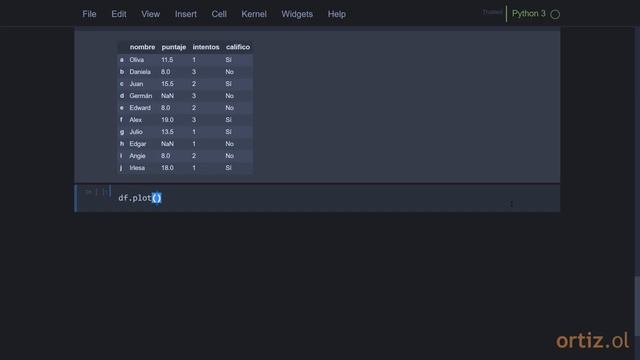Open the Widgets menu
Viewport: 640px width, 360px height.
[297, 14]
